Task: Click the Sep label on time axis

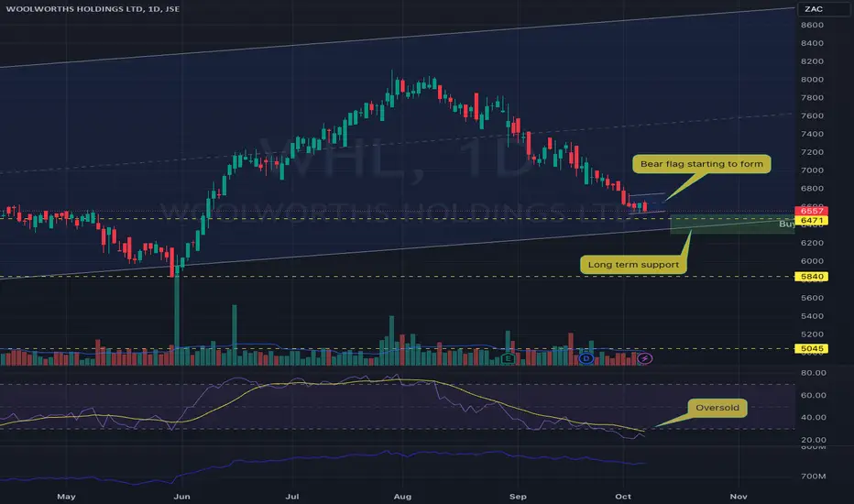Action: click(x=518, y=497)
